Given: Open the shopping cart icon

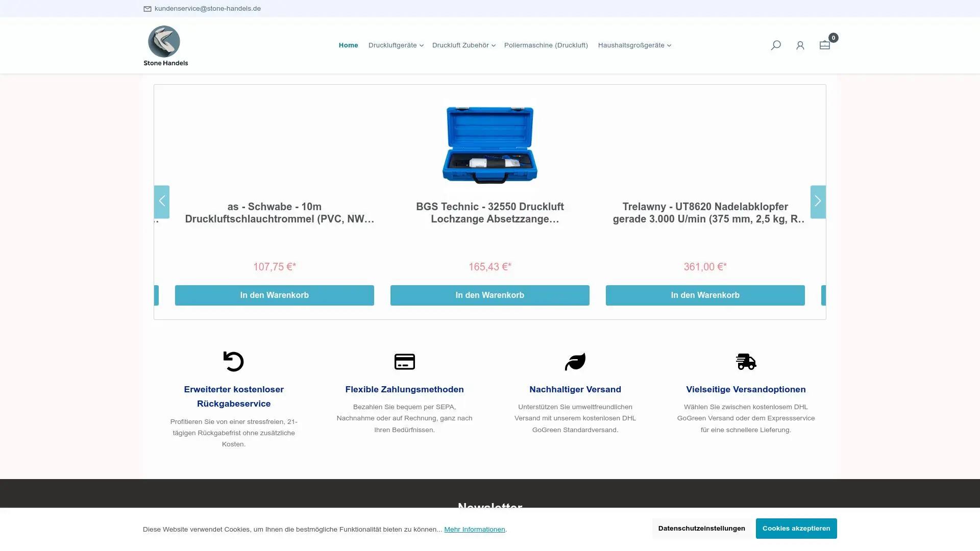Looking at the screenshot, I should pos(824,45).
